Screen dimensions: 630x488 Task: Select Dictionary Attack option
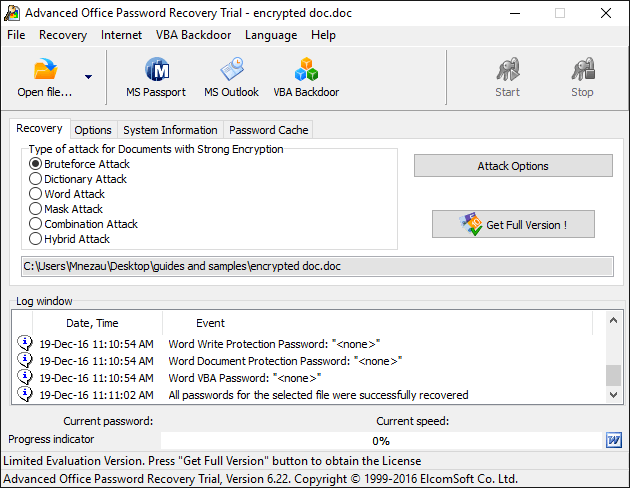click(35, 179)
